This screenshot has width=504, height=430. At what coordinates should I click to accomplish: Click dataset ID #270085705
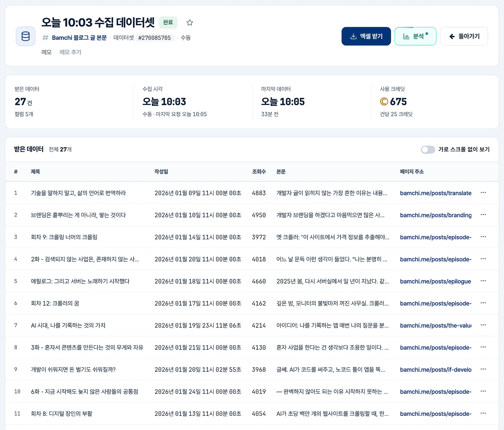click(155, 38)
